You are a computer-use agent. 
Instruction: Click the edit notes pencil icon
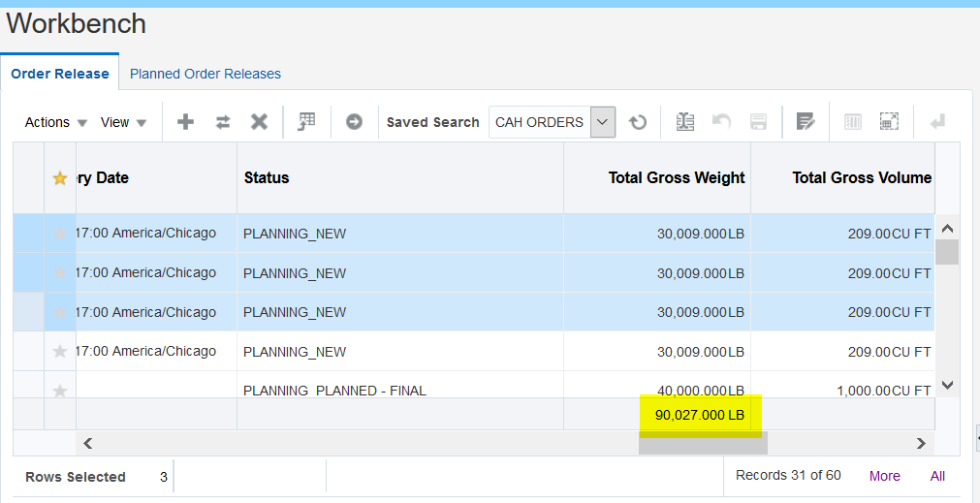(805, 122)
